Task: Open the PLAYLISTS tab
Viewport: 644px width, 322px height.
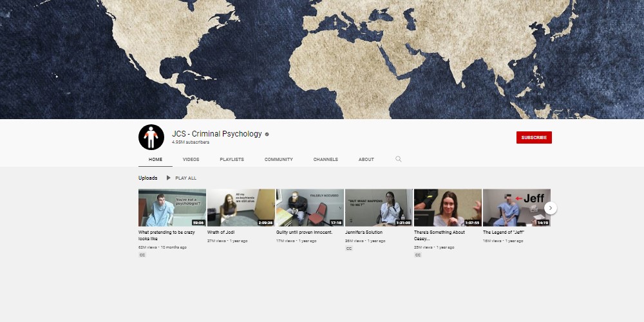Action: (232, 159)
